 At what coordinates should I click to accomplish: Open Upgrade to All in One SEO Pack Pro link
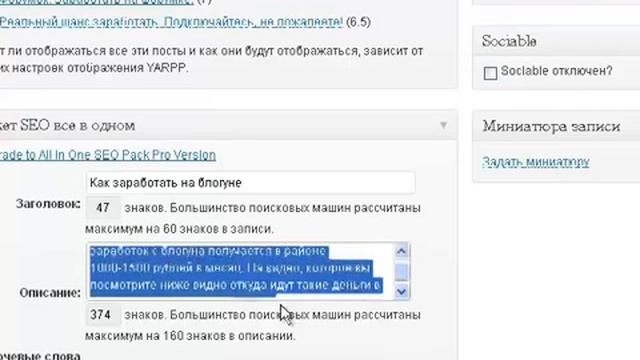(108, 155)
